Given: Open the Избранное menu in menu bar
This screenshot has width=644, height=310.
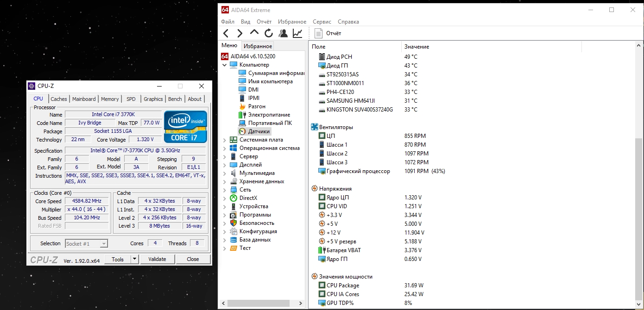Looking at the screenshot, I should [x=292, y=22].
